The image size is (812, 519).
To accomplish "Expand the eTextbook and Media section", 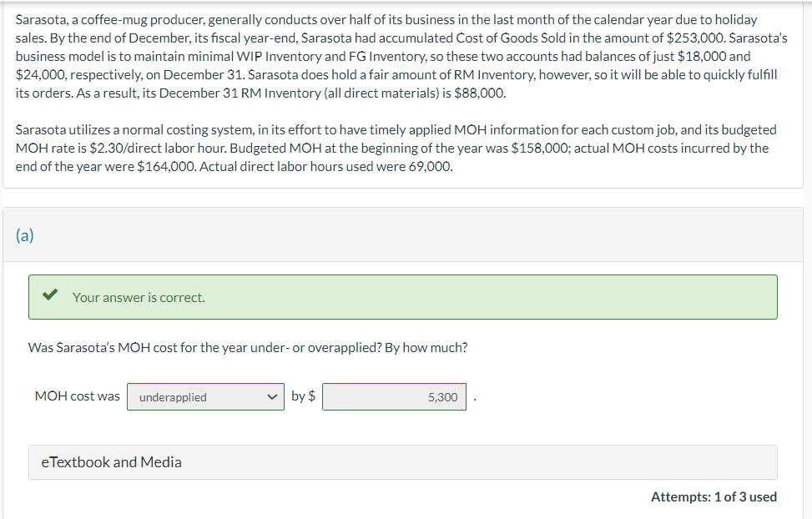I will pos(403,462).
